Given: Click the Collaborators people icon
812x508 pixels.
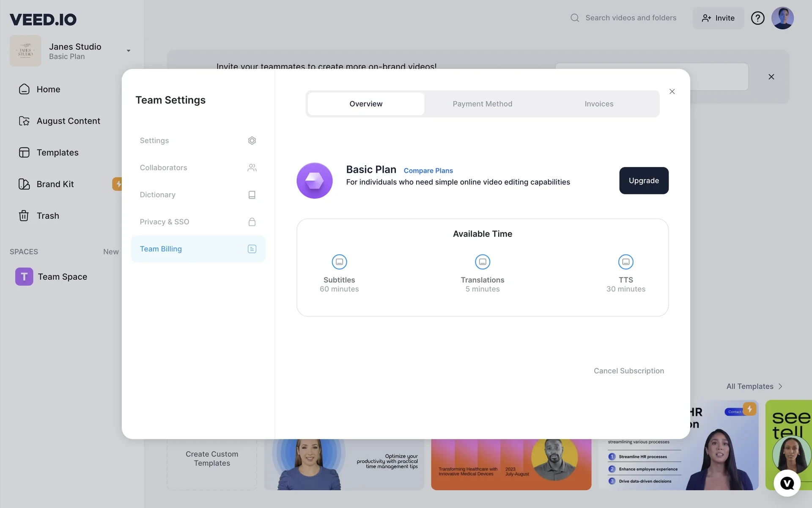Looking at the screenshot, I should (252, 168).
